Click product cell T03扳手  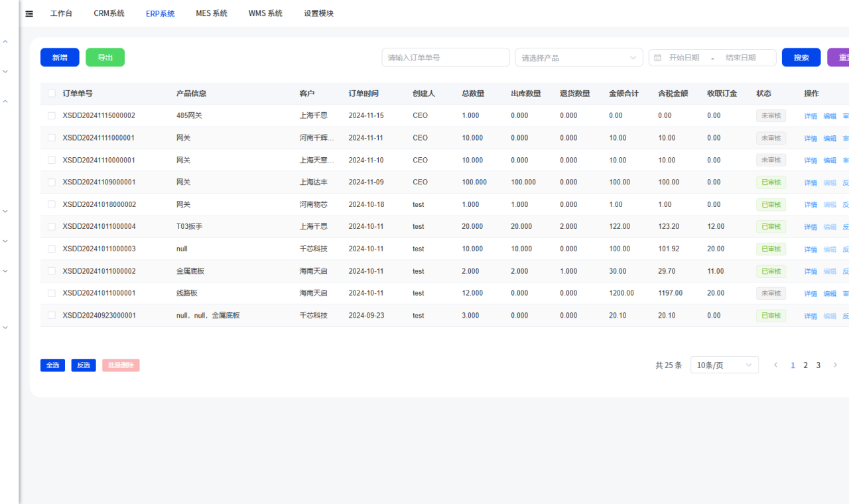click(189, 226)
